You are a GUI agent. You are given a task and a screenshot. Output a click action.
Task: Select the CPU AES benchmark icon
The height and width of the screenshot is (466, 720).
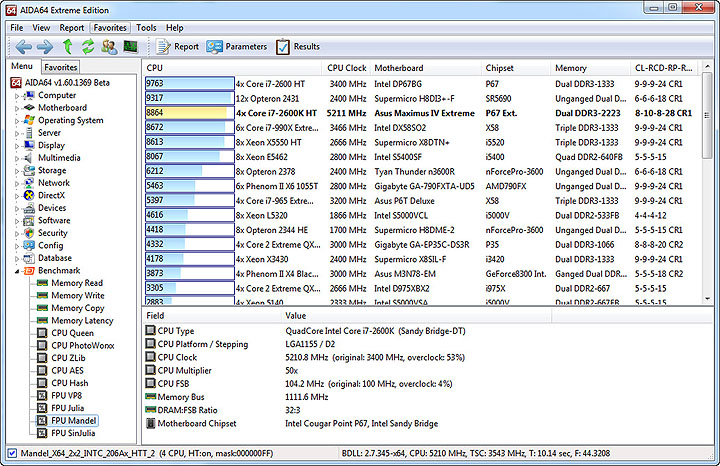(42, 370)
